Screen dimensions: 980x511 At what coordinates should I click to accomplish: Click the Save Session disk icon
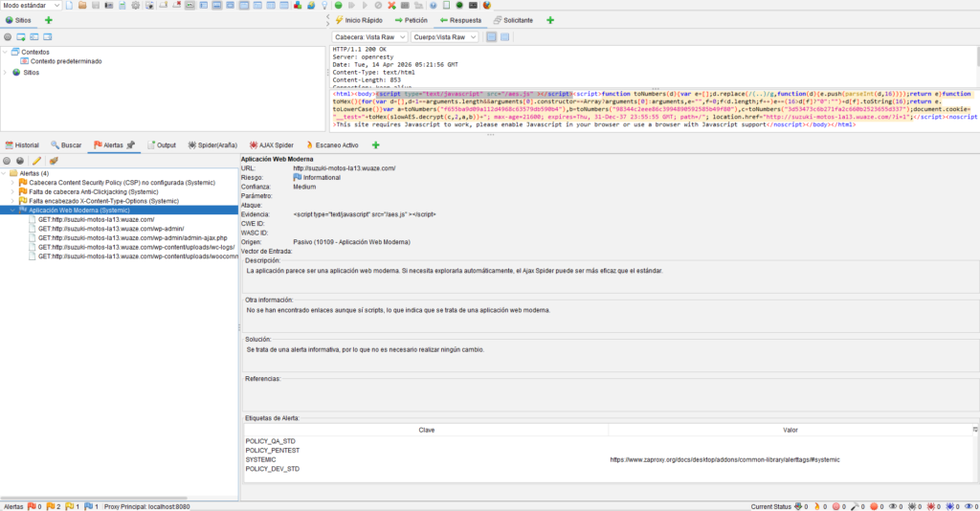click(96, 5)
